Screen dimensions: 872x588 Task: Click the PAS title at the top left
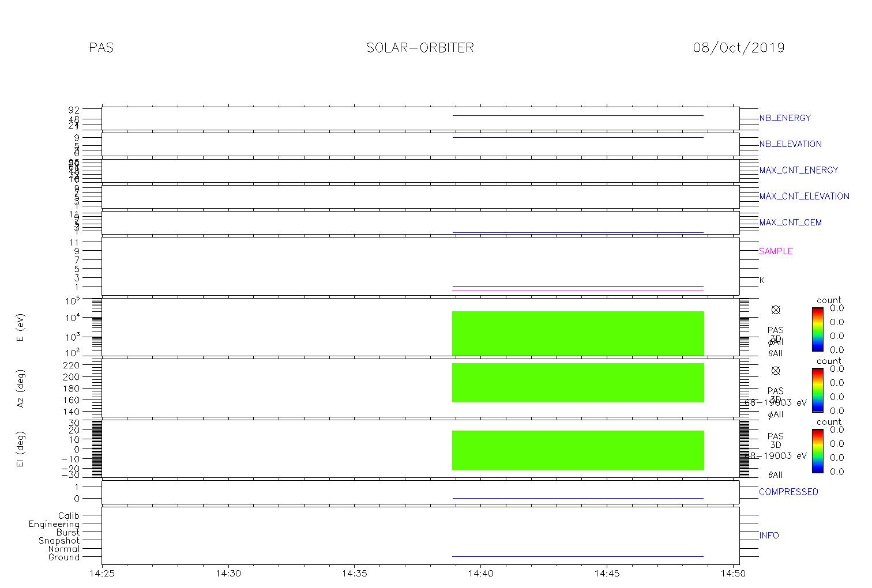tap(102, 48)
